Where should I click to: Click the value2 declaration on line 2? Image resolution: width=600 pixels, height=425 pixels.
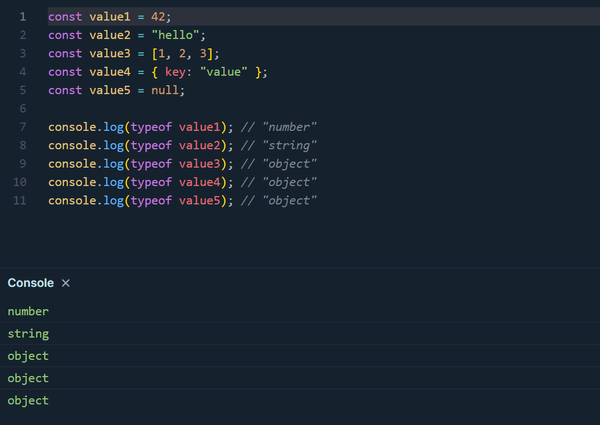(110, 35)
